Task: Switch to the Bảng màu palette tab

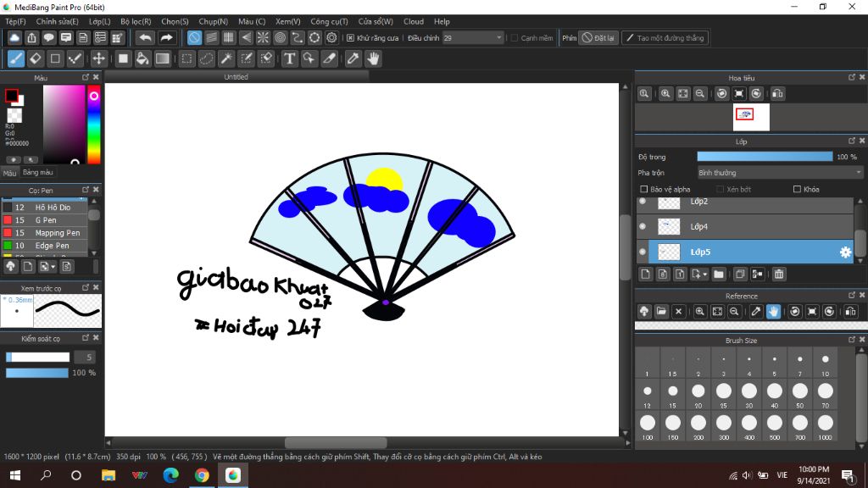Action: (37, 173)
